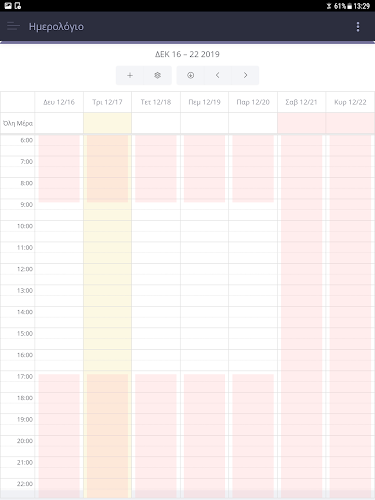Tap the battery indicator in status bar
This screenshot has width=375, height=500.
349,6
